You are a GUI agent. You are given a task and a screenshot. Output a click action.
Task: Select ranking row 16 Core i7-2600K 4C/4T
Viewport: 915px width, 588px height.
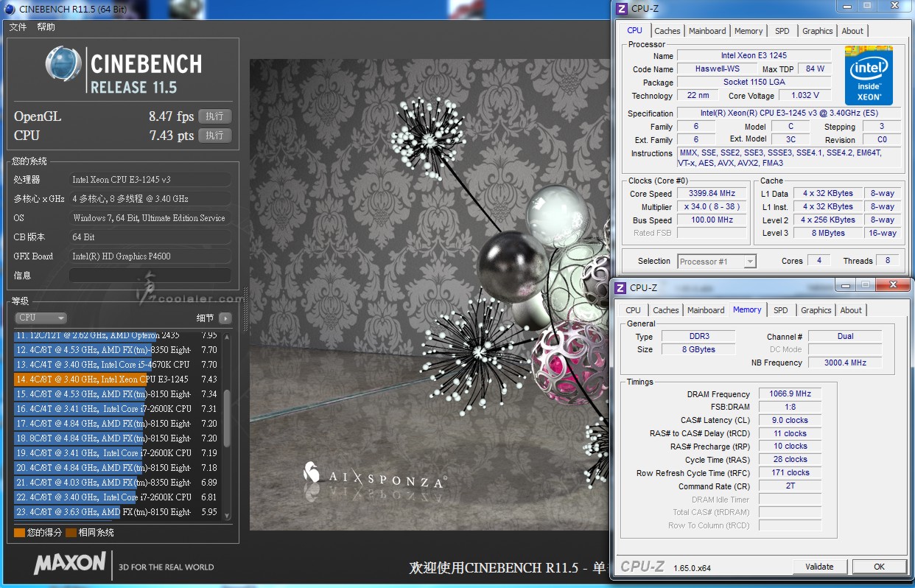116,408
